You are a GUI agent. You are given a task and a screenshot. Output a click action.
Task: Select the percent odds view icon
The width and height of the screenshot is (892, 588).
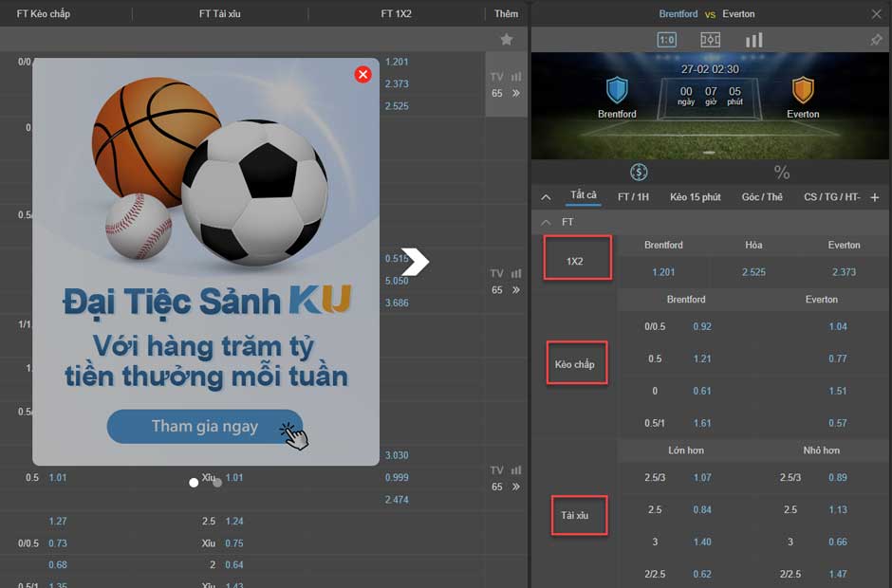(x=782, y=172)
